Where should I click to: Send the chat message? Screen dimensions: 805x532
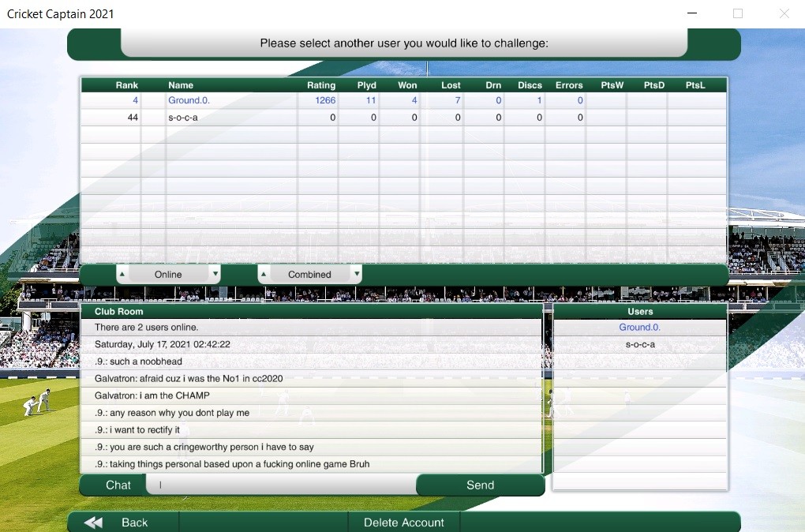pyautogui.click(x=480, y=485)
